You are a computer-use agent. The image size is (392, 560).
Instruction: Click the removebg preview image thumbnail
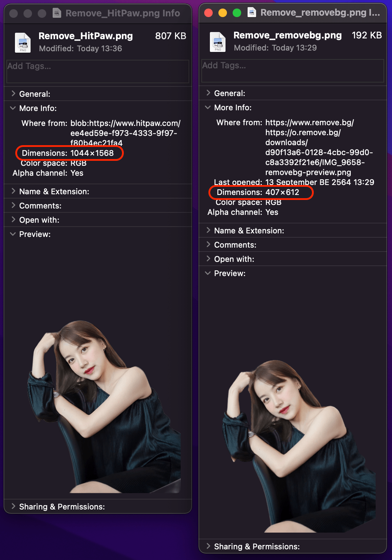(x=299, y=446)
